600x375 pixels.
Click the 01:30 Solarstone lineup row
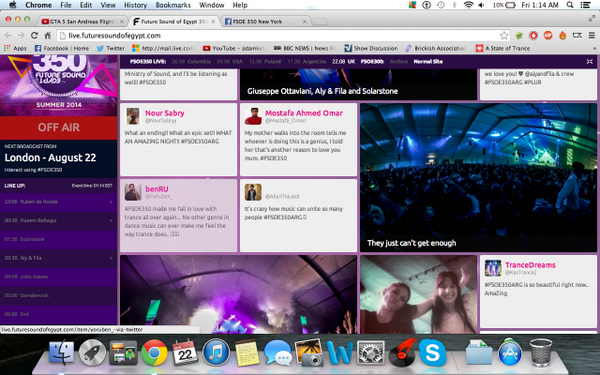coord(59,239)
